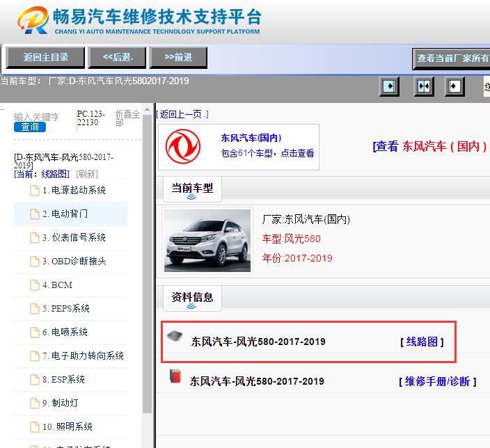490x448 pixels.
Task: Click the split-panels double arrow icon
Action: click(x=423, y=86)
